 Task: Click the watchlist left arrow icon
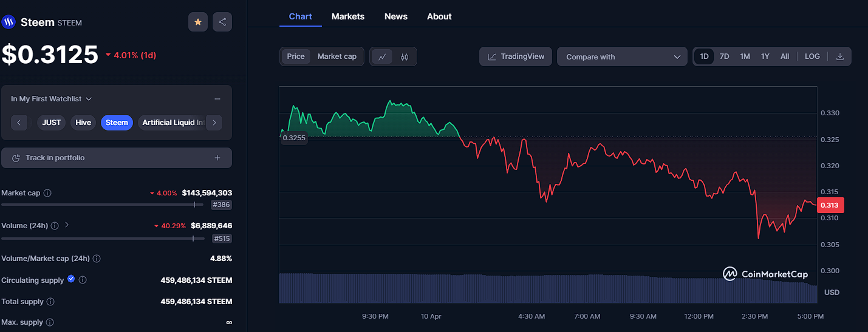(19, 123)
